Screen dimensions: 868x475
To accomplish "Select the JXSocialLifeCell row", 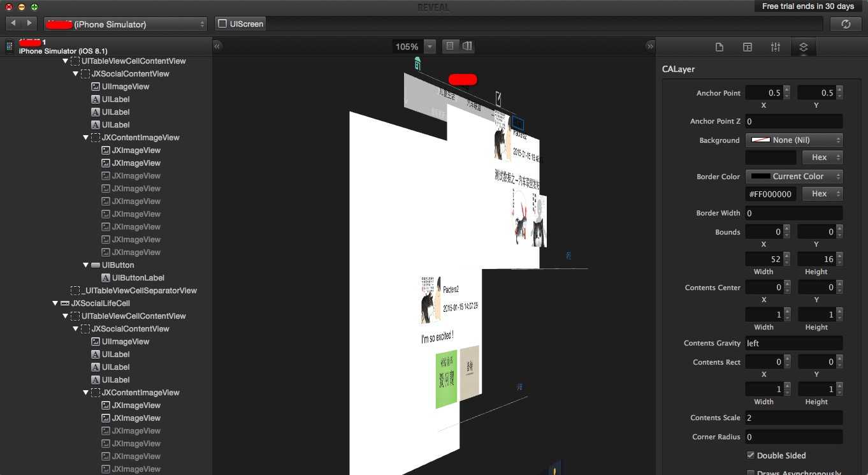I will [106, 303].
